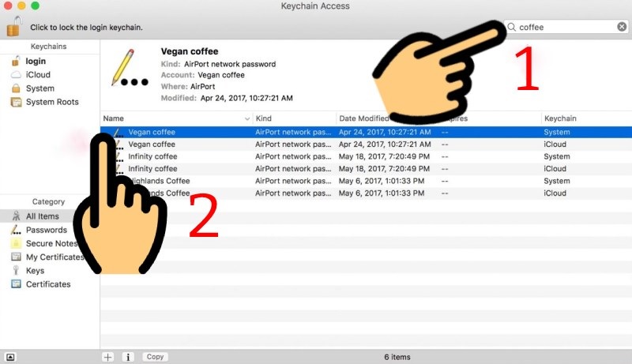
Task: Show the My Certificates category
Action: (55, 257)
